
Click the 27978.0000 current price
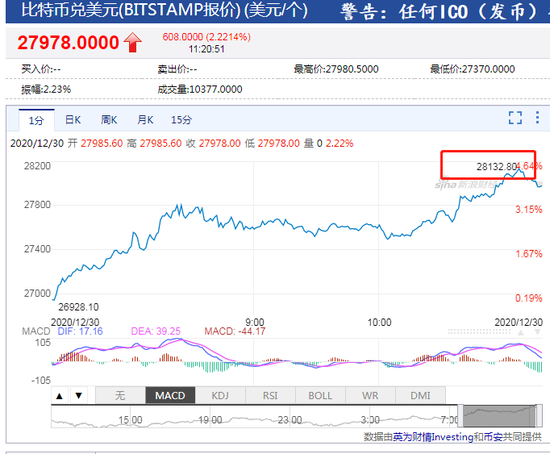pyautogui.click(x=68, y=42)
